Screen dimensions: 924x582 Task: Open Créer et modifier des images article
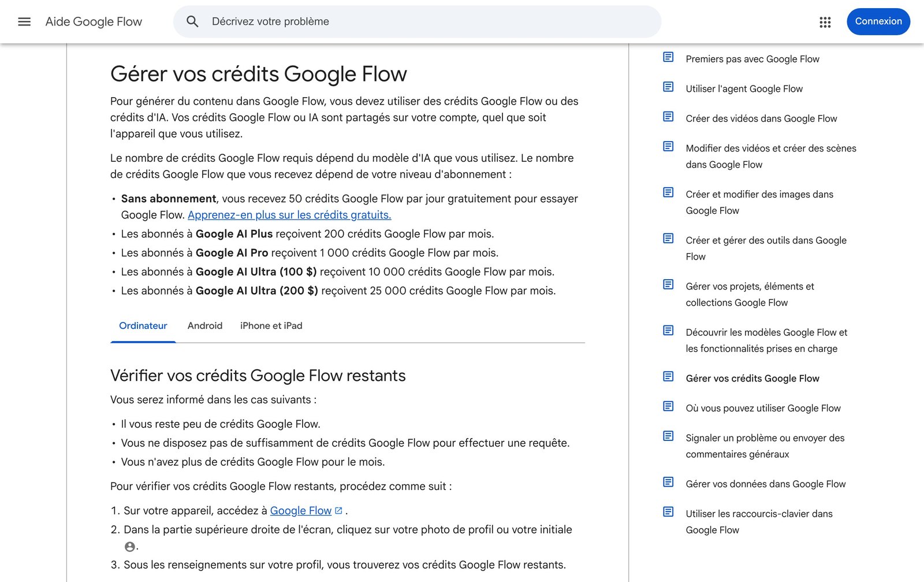tap(759, 202)
